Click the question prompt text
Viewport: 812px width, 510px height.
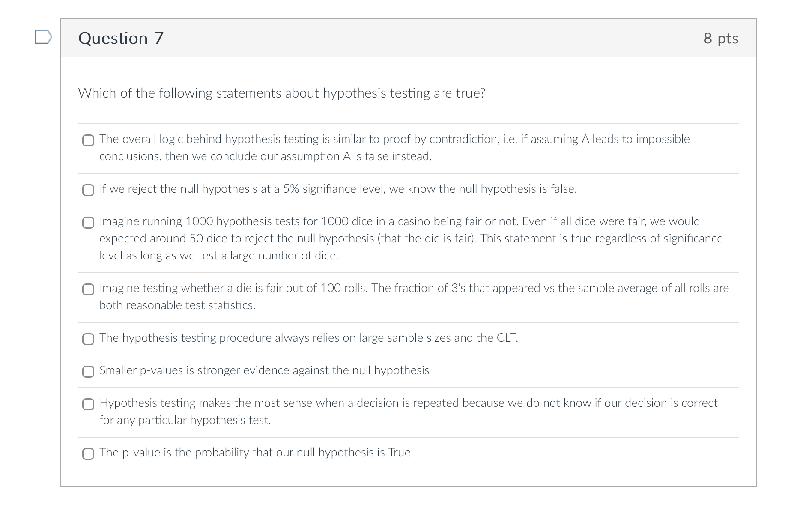point(281,92)
